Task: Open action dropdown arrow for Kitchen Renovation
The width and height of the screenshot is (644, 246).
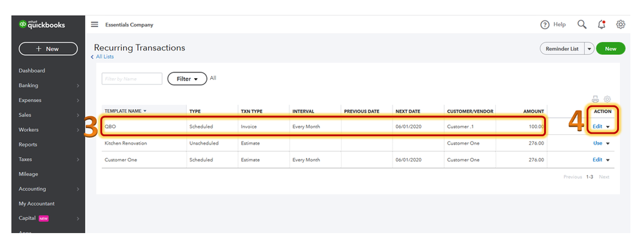Action: pyautogui.click(x=608, y=143)
